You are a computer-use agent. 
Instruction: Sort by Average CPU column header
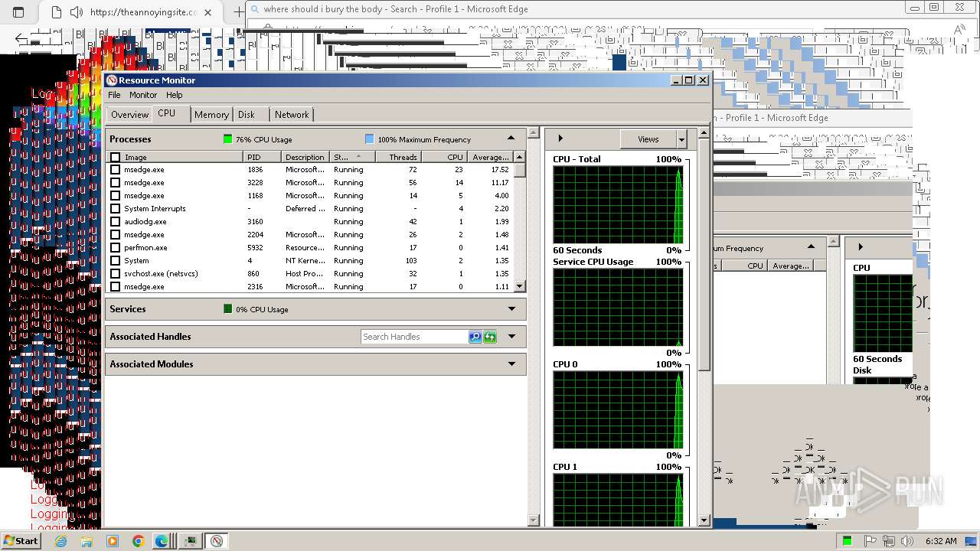pos(490,157)
